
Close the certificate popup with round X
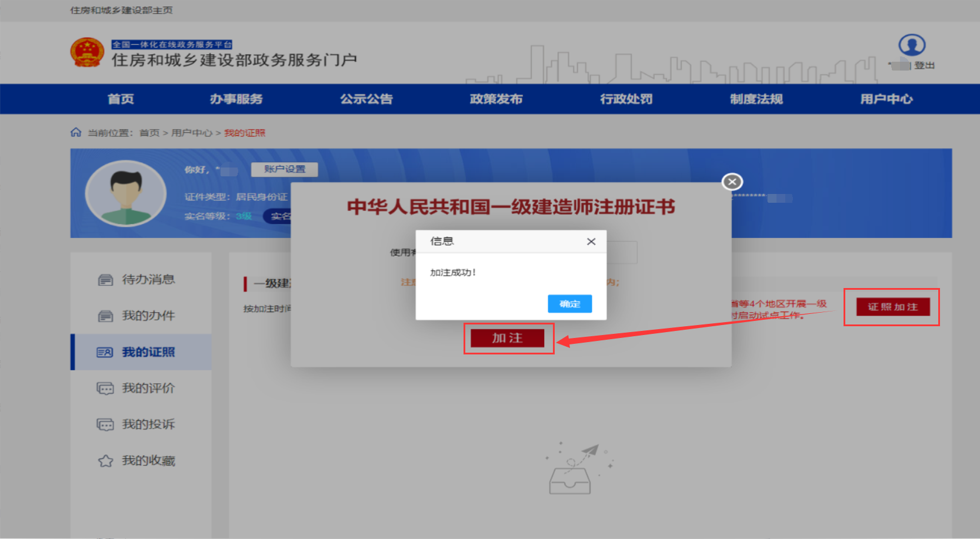click(x=732, y=182)
